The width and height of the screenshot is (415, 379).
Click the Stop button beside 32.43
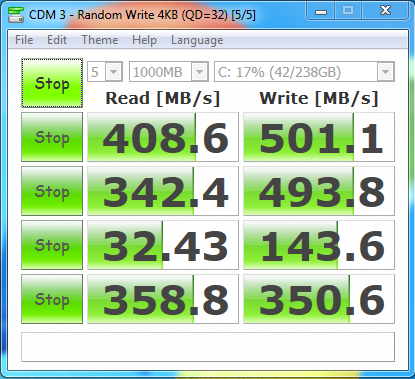52,245
